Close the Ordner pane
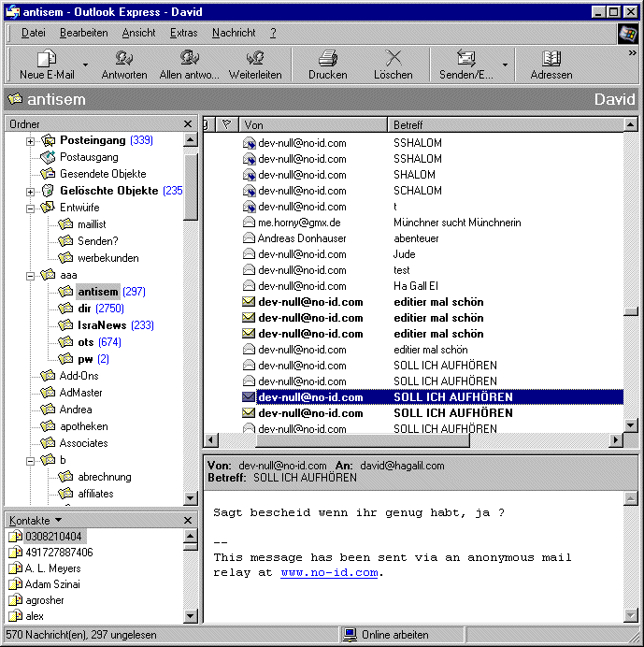Screen dimensions: 644x647 pos(188,124)
